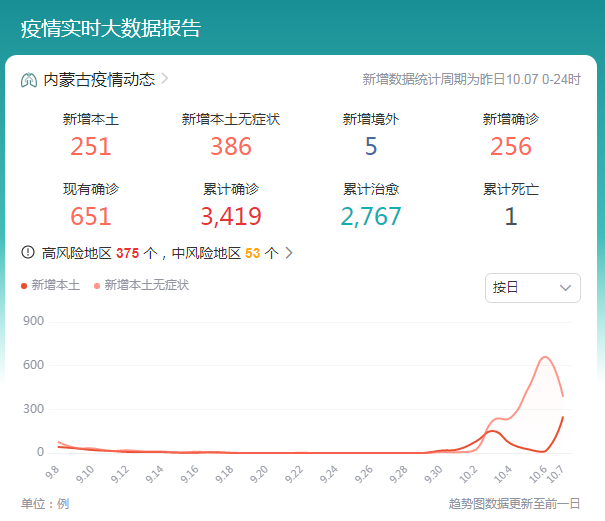
Task: Click the red 新增本土 legend dot
Action: coord(24,286)
